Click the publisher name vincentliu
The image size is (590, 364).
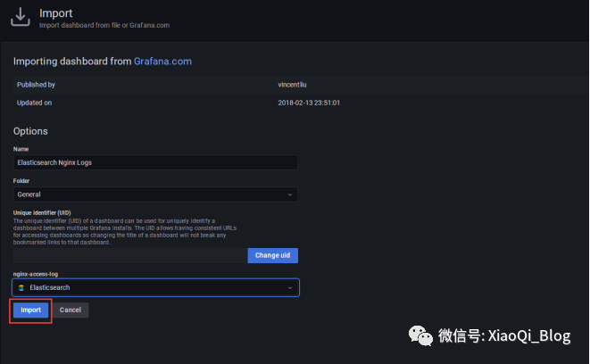[x=292, y=85]
